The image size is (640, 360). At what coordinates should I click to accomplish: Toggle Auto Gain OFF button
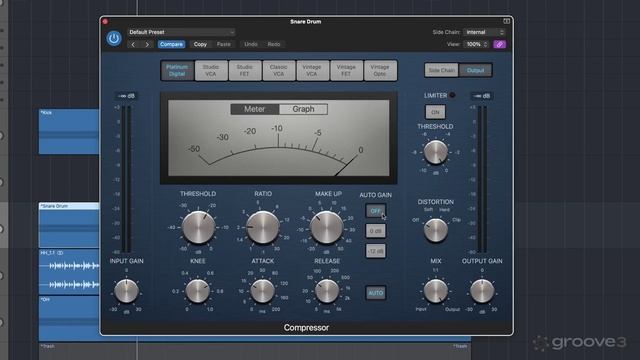376,211
